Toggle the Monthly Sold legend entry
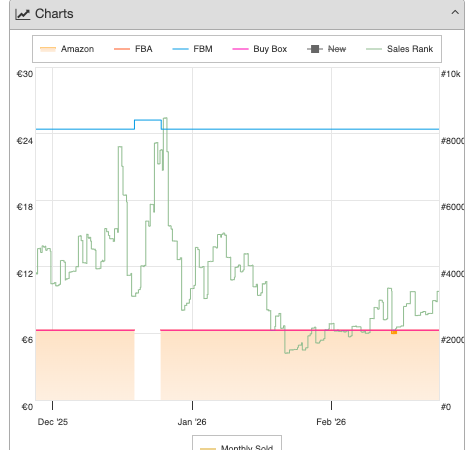The width and height of the screenshot is (474, 450). point(237,447)
